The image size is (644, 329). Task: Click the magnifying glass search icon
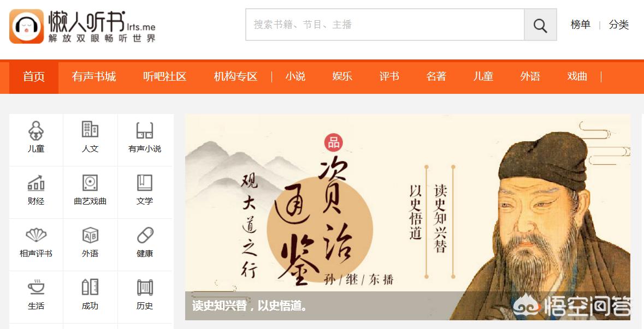click(x=540, y=25)
